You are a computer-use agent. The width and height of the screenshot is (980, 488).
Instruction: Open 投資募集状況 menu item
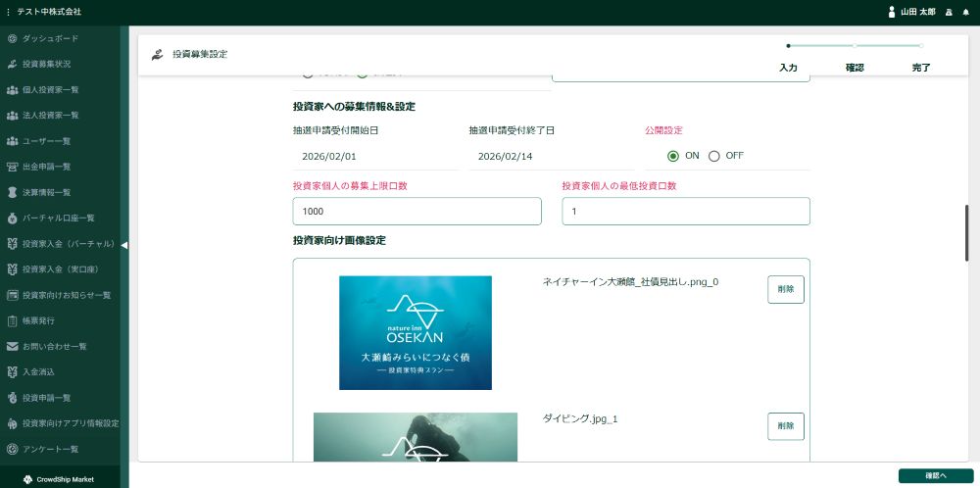pos(46,65)
